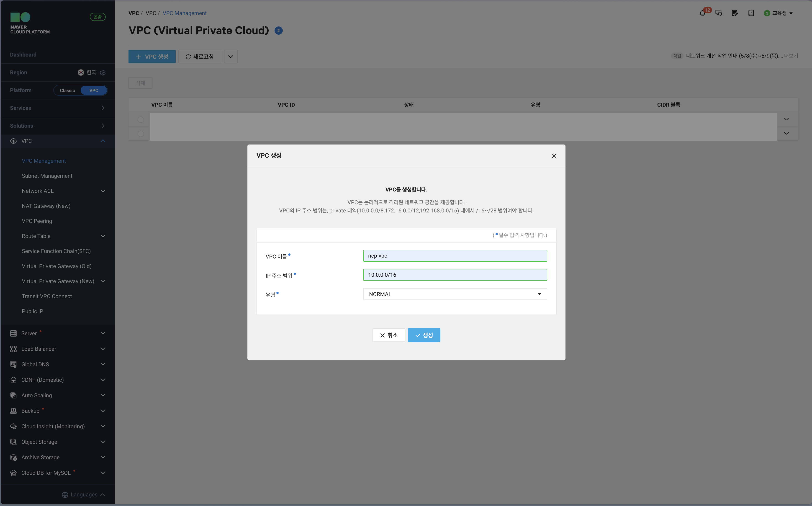Click the Load Balancer icon in the sidebar
The image size is (812, 506).
[13, 349]
